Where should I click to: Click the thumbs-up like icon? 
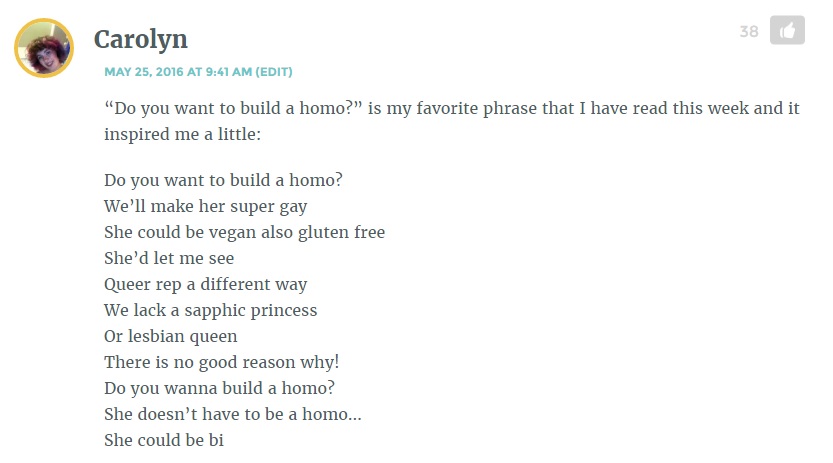[x=787, y=31]
